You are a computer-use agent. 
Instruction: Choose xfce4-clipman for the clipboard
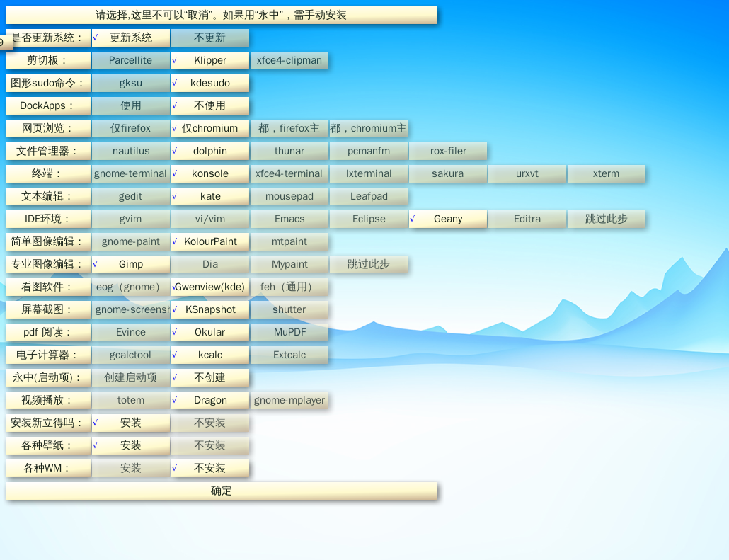[x=289, y=60]
